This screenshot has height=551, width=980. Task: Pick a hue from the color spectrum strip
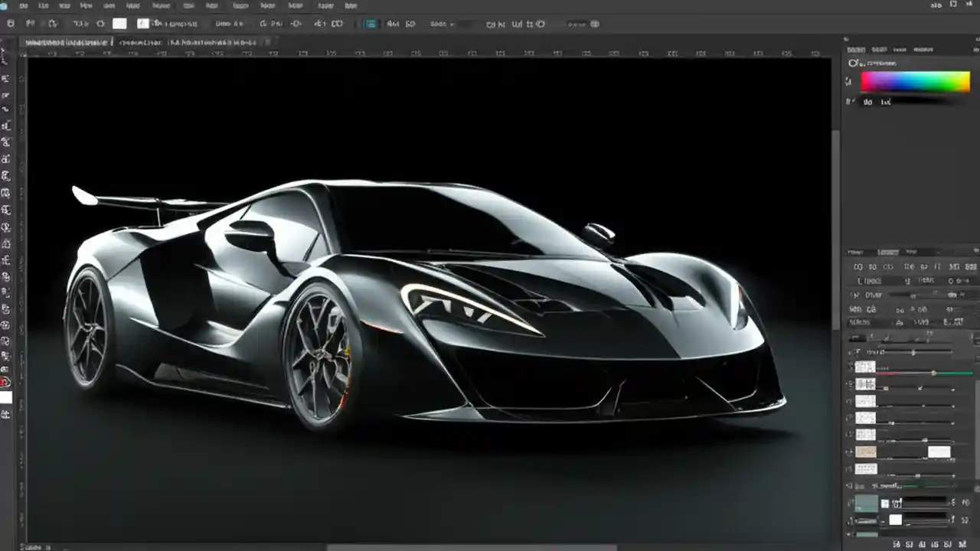(915, 80)
